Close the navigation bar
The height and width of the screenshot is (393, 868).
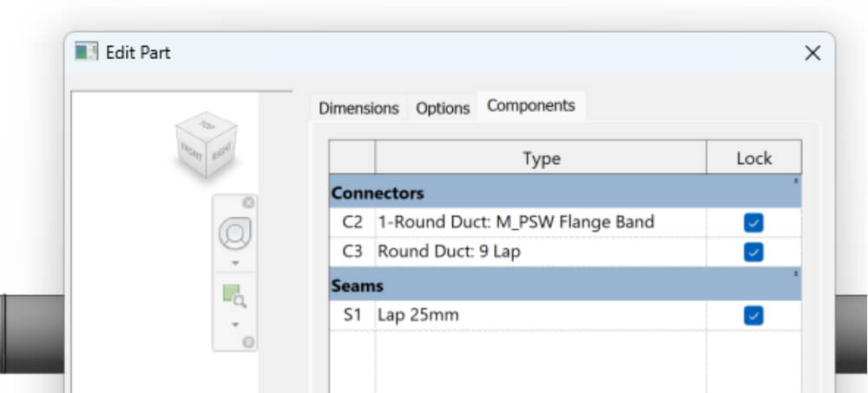pyautogui.click(x=248, y=203)
